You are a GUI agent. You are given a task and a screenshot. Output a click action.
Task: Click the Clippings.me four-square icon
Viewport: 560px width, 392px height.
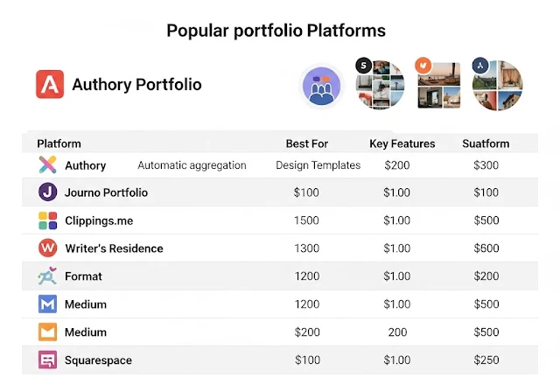[x=48, y=220]
